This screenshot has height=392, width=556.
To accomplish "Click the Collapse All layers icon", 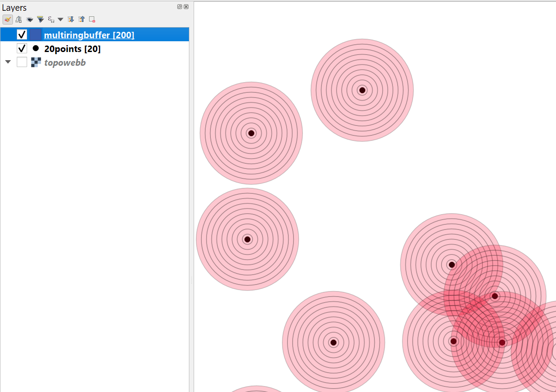I will tap(81, 19).
